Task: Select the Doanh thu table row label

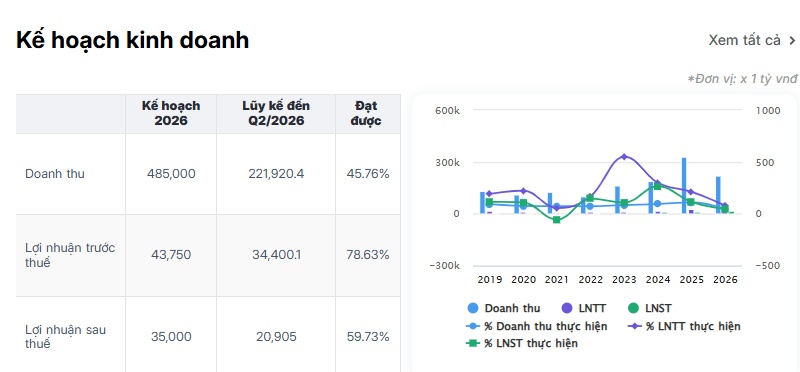Action: (55, 174)
